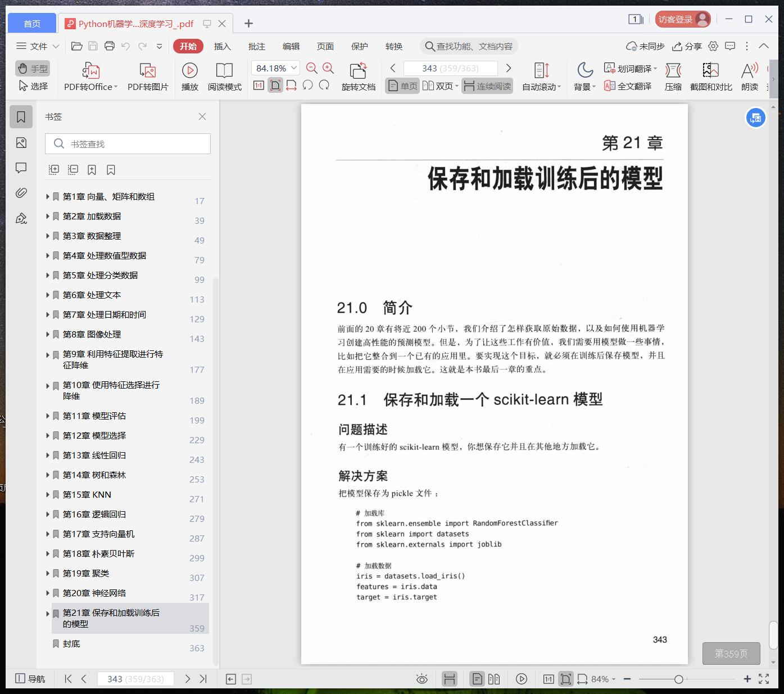Toggle 连续阅读 continuous reading

487,86
